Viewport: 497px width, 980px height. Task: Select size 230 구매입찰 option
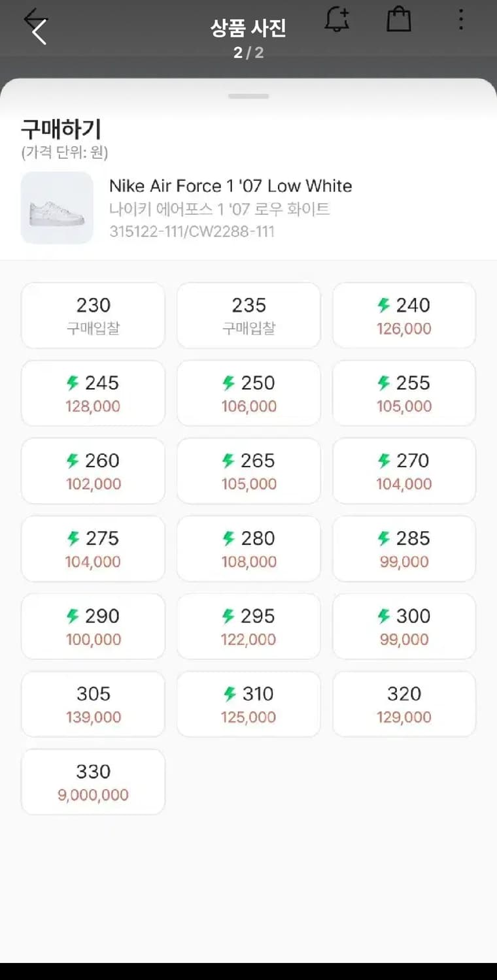(93, 316)
